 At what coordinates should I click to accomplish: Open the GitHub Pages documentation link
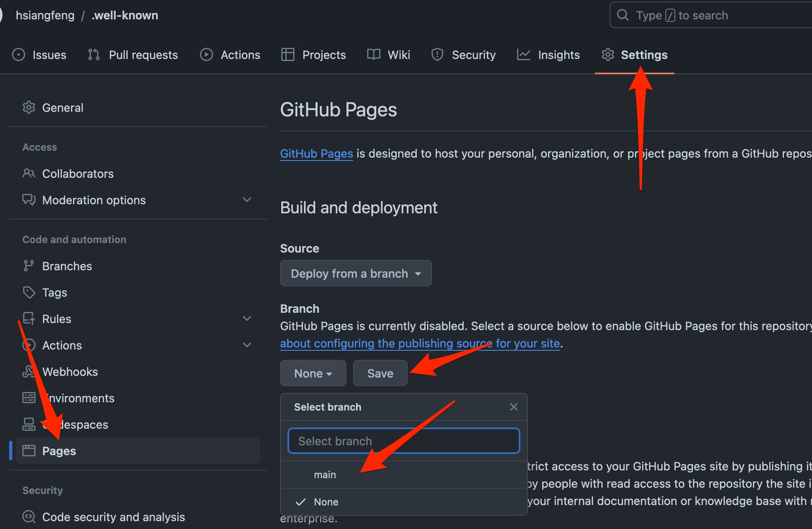click(x=316, y=154)
